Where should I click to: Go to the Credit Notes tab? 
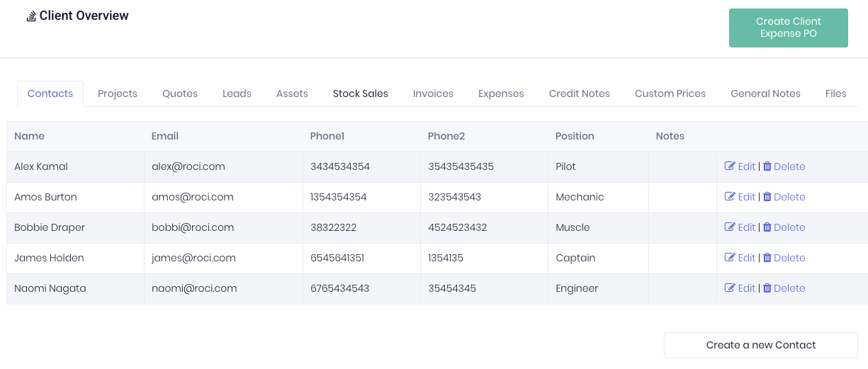pyautogui.click(x=579, y=93)
